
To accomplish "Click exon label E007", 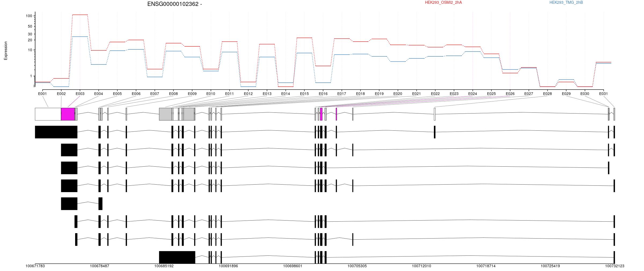I will (155, 94).
